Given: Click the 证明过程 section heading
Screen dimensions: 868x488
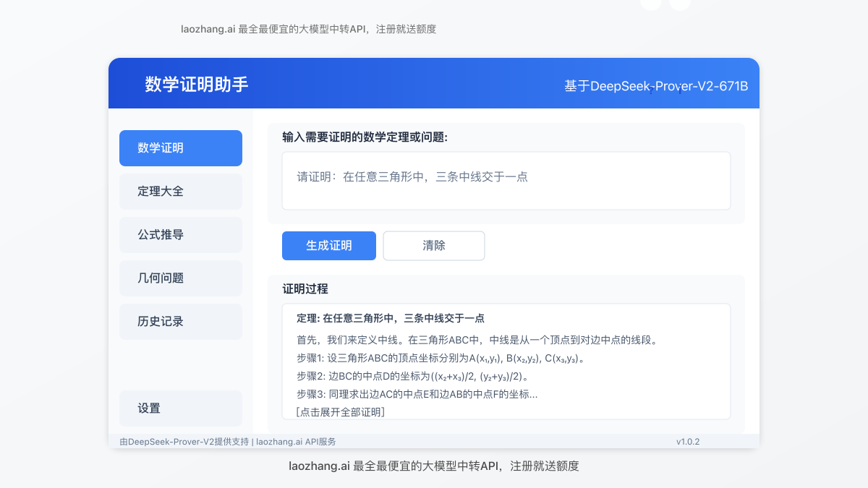Looking at the screenshot, I should point(305,288).
